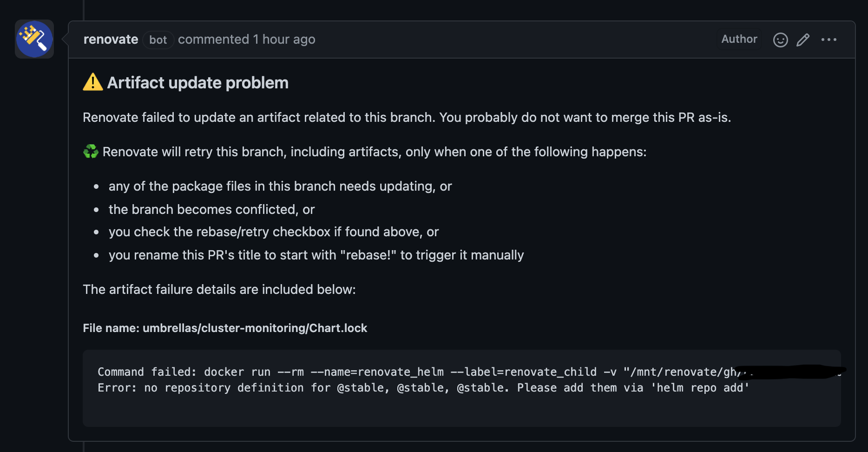Screen dimensions: 868x452
Task: Click the bot label badge
Action: (x=158, y=40)
